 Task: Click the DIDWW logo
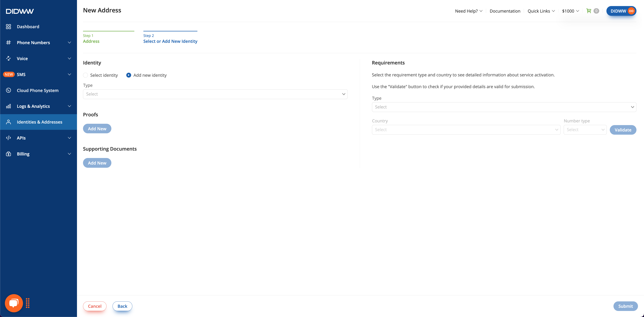pyautogui.click(x=20, y=11)
